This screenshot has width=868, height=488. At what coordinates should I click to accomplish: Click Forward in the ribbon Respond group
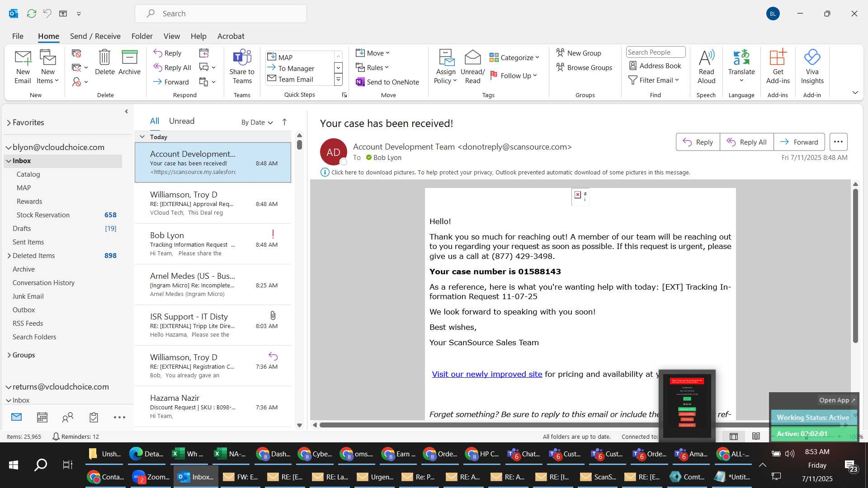tap(171, 82)
